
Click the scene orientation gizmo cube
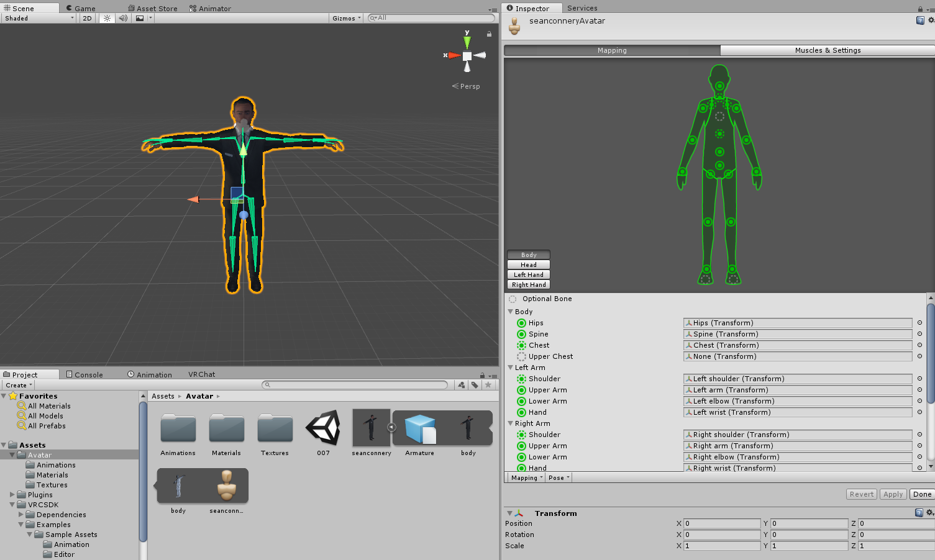tap(467, 56)
